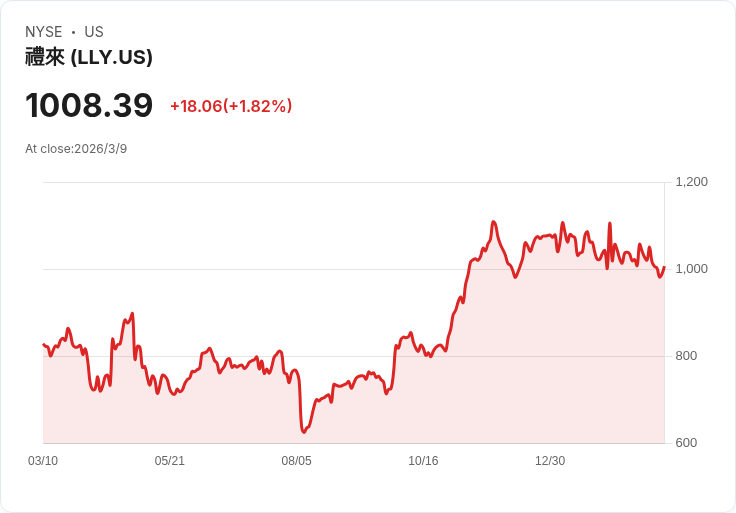Click the tallest price spike before 05/21
736x513 pixels.
(x=132, y=314)
